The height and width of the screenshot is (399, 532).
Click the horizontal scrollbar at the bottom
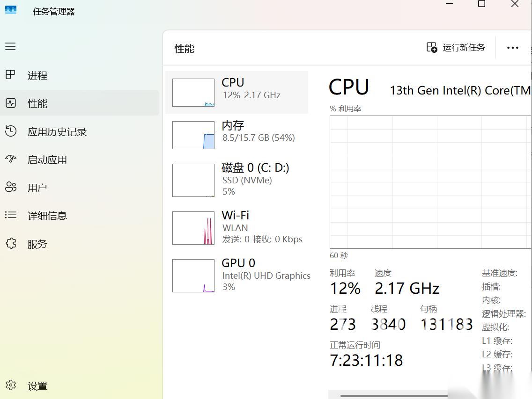tap(393, 396)
